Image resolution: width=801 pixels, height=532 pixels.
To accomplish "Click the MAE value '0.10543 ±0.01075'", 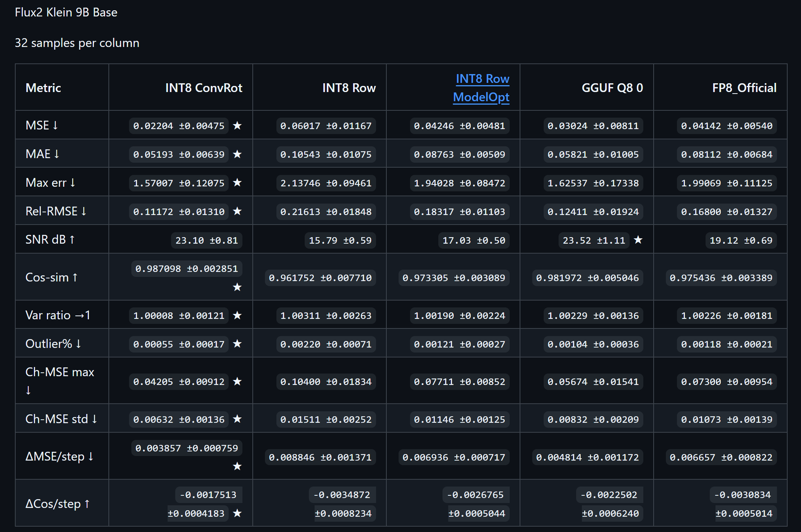I will tap(326, 154).
